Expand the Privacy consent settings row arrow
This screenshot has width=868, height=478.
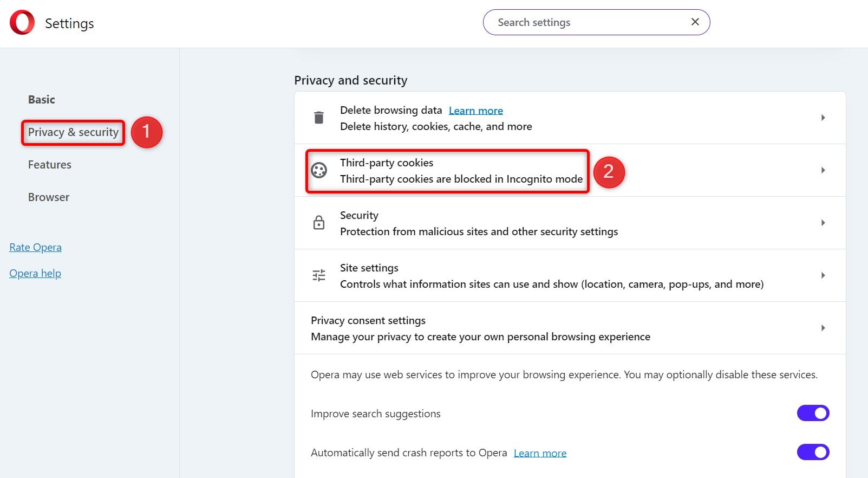823,328
